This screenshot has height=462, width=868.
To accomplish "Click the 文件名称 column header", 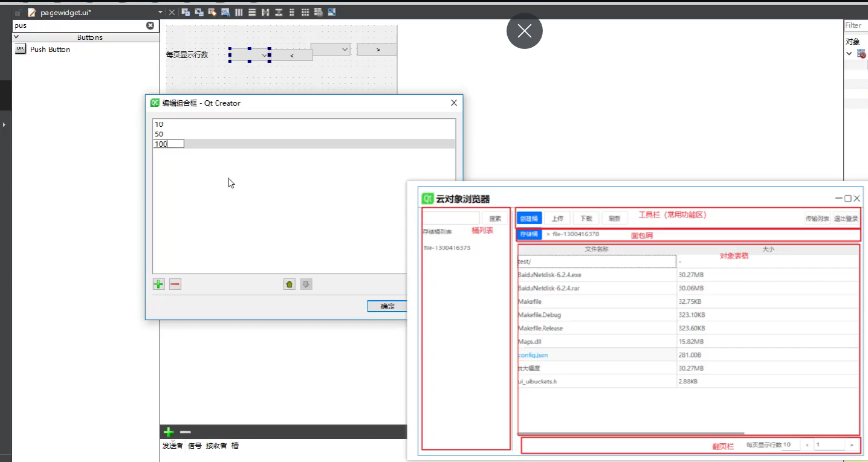I will click(x=597, y=249).
